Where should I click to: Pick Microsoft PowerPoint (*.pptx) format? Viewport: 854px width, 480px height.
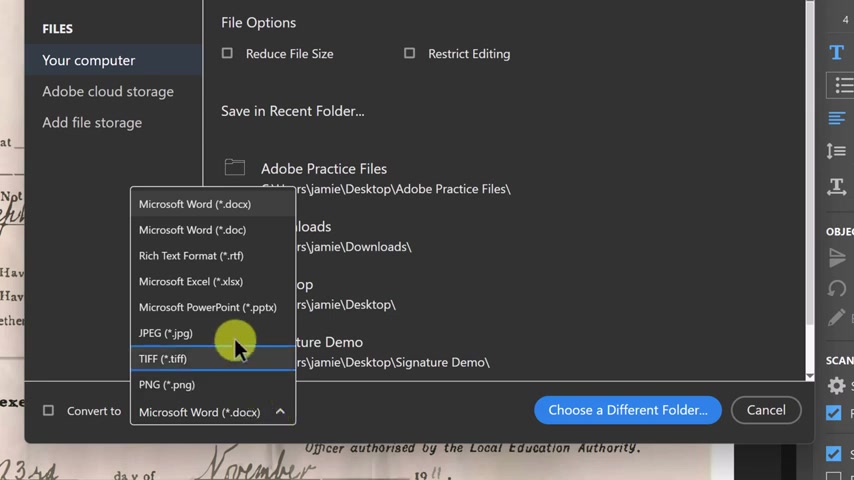(213, 307)
